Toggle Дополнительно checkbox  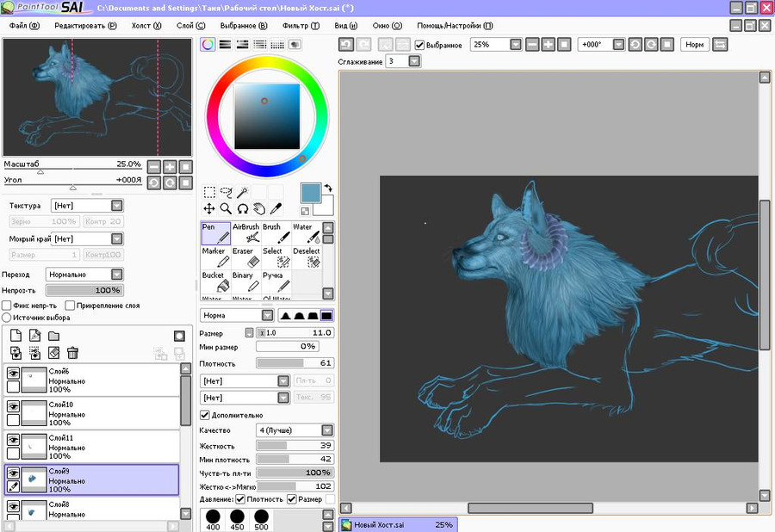[x=205, y=415]
